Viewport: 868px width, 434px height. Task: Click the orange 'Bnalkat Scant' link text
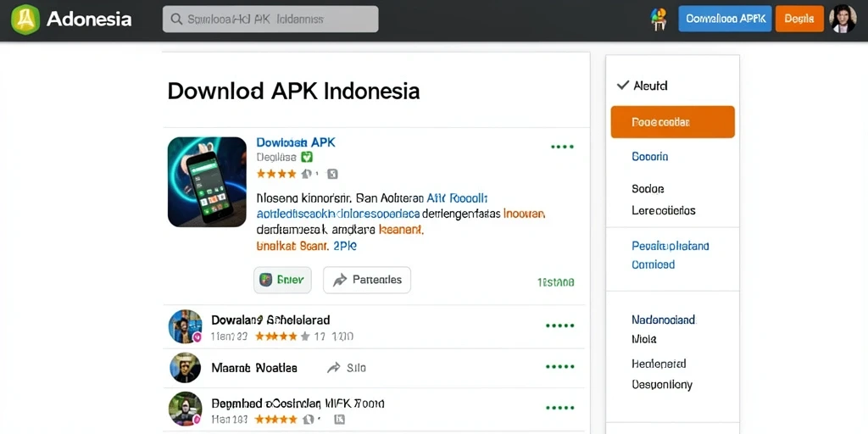(x=292, y=246)
